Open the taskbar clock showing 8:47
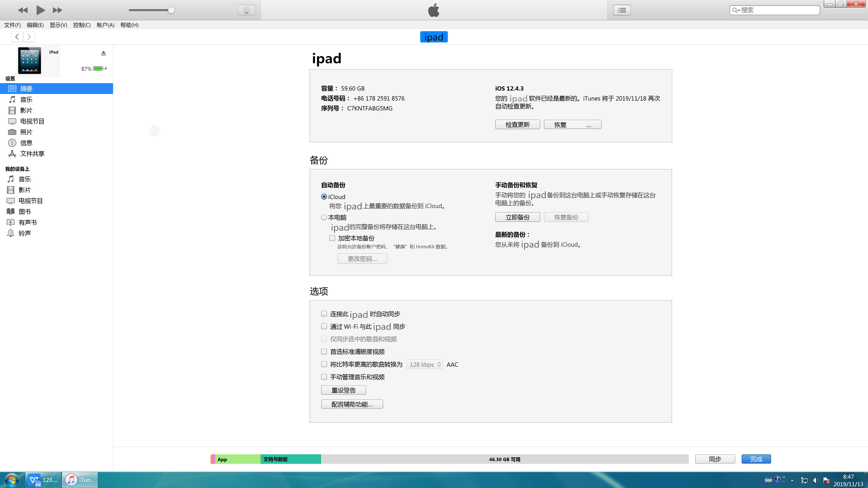 [x=848, y=480]
